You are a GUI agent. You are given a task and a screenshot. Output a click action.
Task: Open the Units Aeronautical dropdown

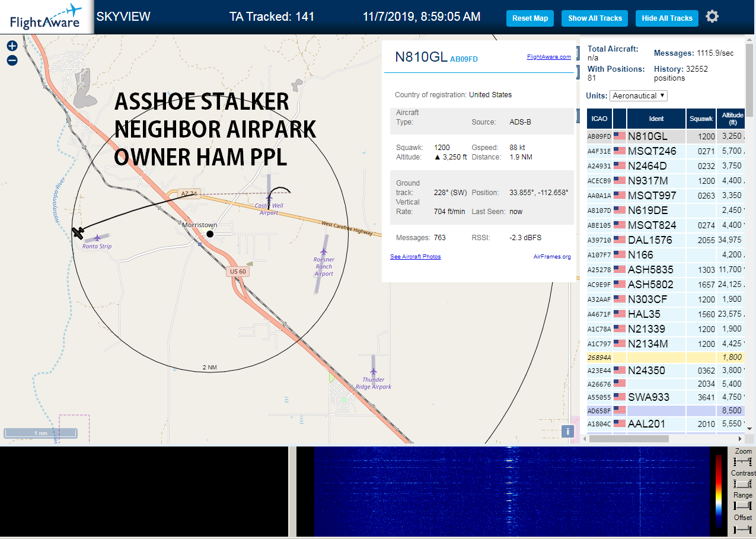coord(639,95)
